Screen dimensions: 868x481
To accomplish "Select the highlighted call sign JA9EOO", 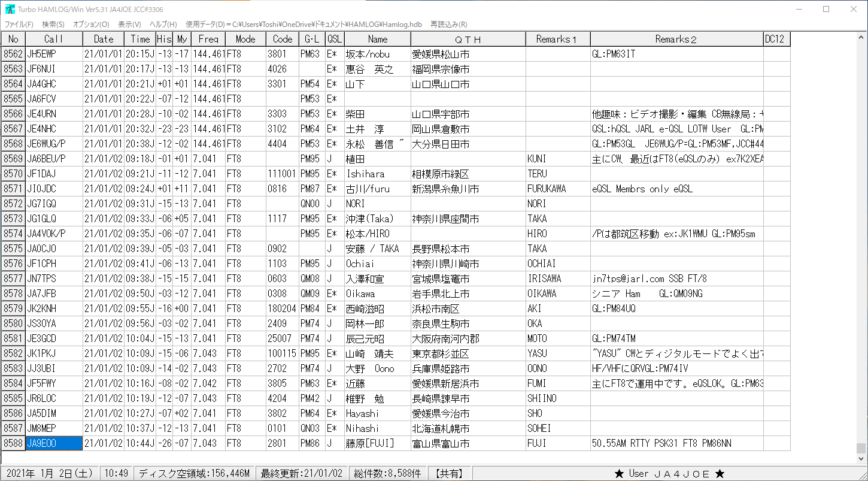I will click(54, 443).
